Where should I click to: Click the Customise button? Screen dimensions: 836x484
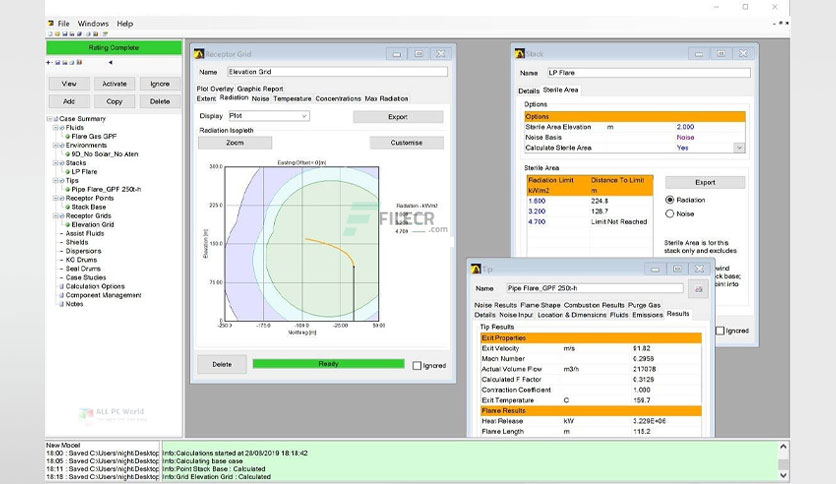(x=406, y=143)
